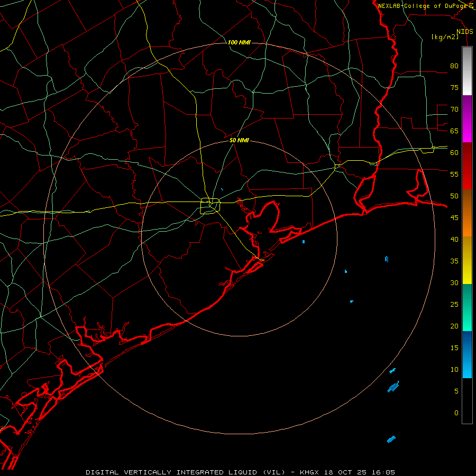Click the white-gray segment of the color scale

(x=467, y=71)
